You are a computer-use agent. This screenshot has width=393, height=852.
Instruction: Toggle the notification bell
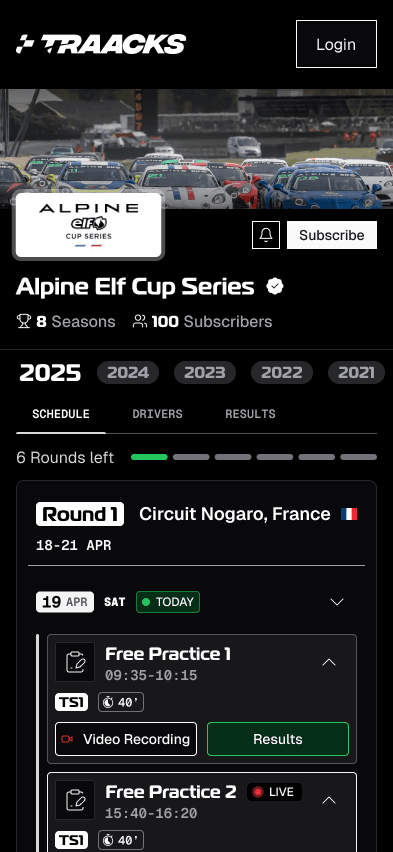(x=266, y=235)
